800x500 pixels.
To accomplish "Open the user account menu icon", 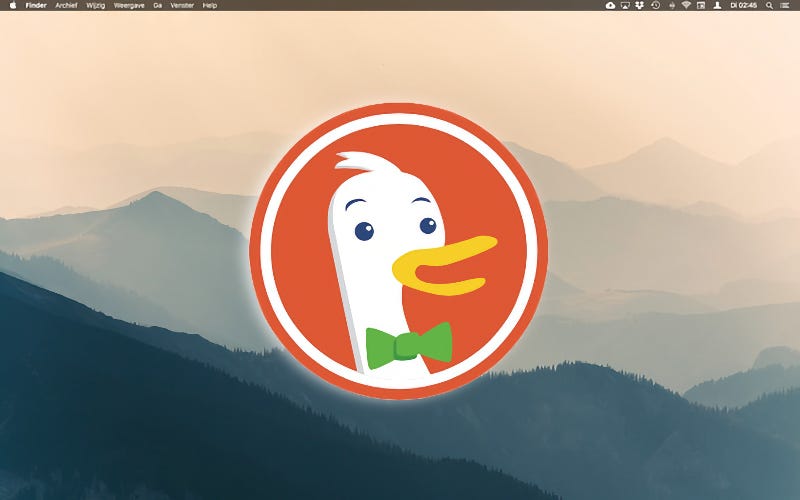I will point(717,5).
